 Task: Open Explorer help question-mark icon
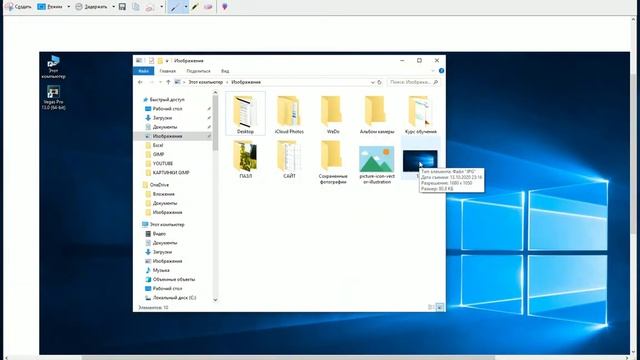(x=441, y=71)
